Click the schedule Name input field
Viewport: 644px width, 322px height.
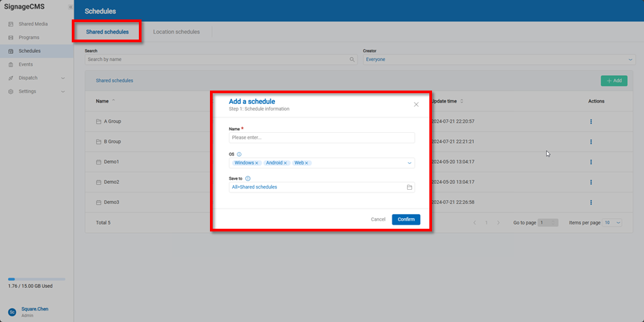pos(321,138)
